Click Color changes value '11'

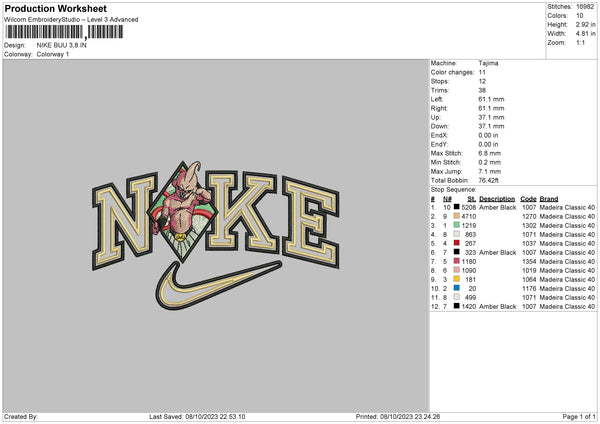pyautogui.click(x=482, y=72)
